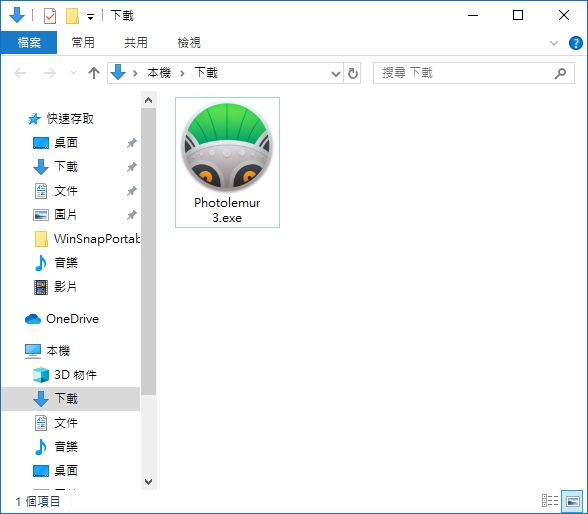The image size is (588, 514).
Task: Expand the chevron before 本機 in the address bar
Action: coord(135,73)
